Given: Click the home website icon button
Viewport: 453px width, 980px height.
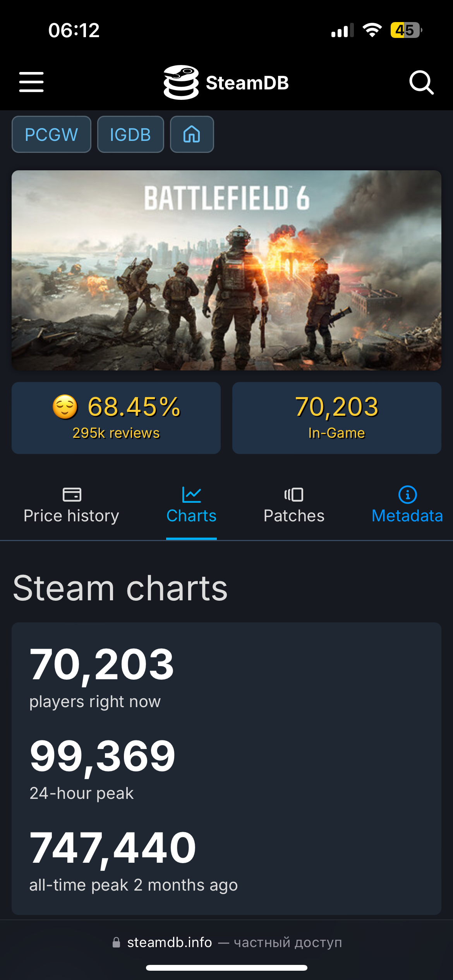Looking at the screenshot, I should 192,135.
